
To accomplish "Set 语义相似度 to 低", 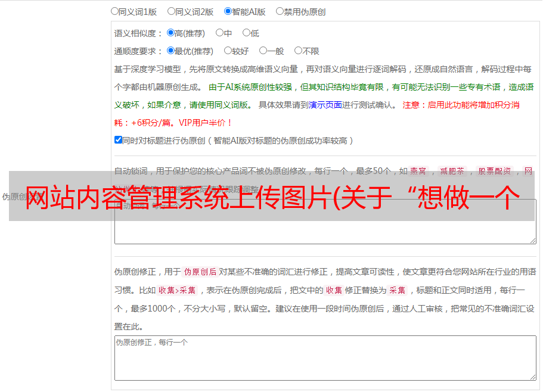I will pyautogui.click(x=246, y=33).
